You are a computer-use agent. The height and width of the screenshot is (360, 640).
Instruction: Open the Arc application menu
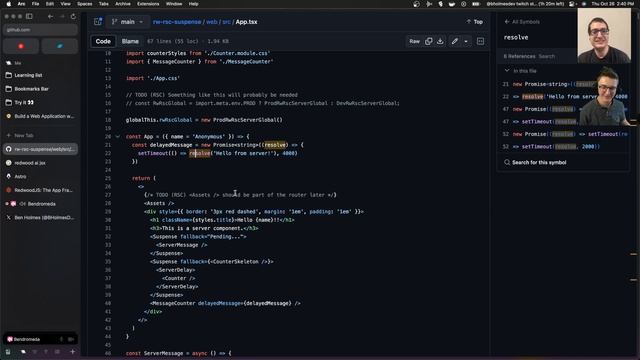point(21,4)
